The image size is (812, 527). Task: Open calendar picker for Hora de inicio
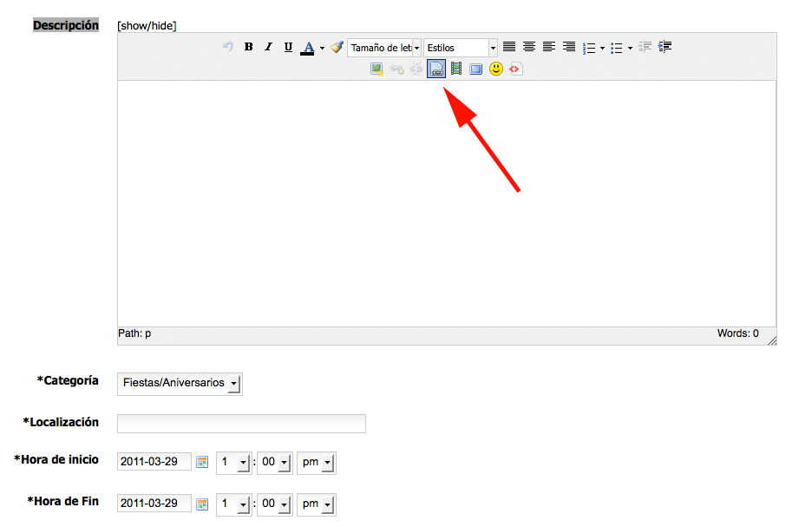[x=202, y=462]
